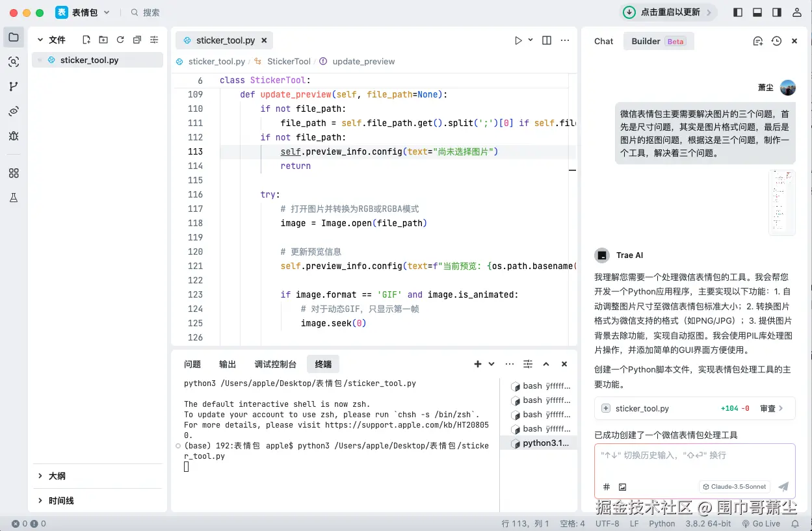The height and width of the screenshot is (531, 812).
Task: Switch to the Builder tab
Action: (x=646, y=40)
